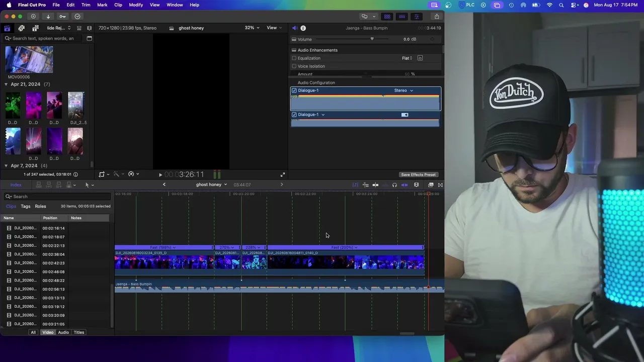Open the viewer View options dropdown
This screenshot has width=644, height=362.
point(274,28)
